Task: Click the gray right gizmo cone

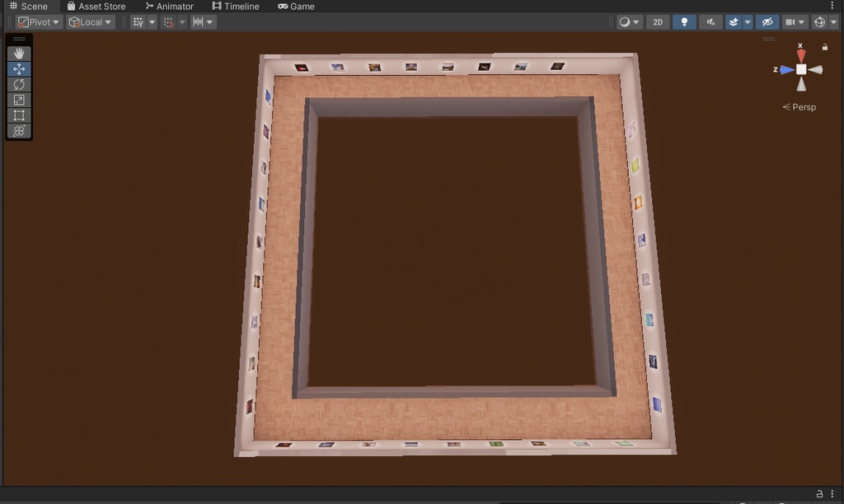Action: [x=815, y=69]
